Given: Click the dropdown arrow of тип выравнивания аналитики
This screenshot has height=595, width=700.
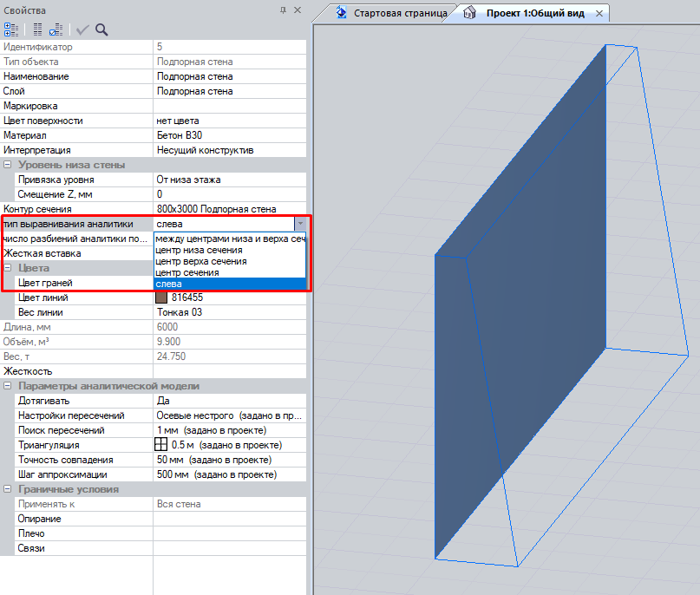Looking at the screenshot, I should coord(299,224).
